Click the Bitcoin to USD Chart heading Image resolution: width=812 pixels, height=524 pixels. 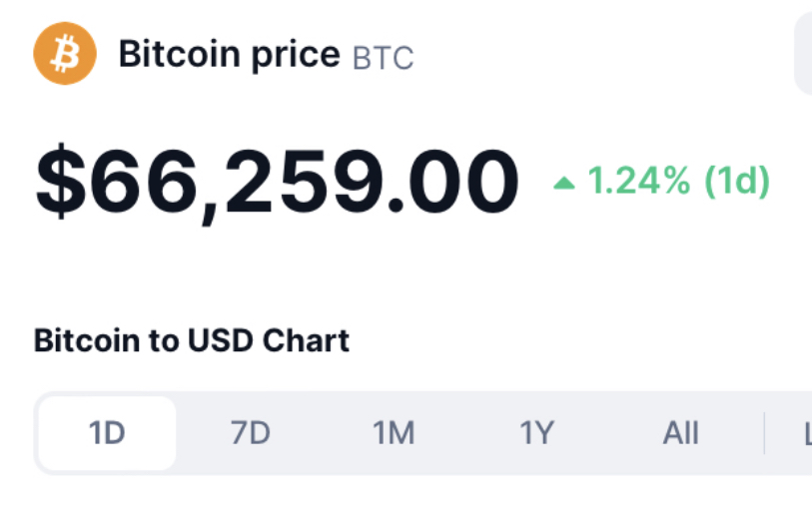(192, 341)
